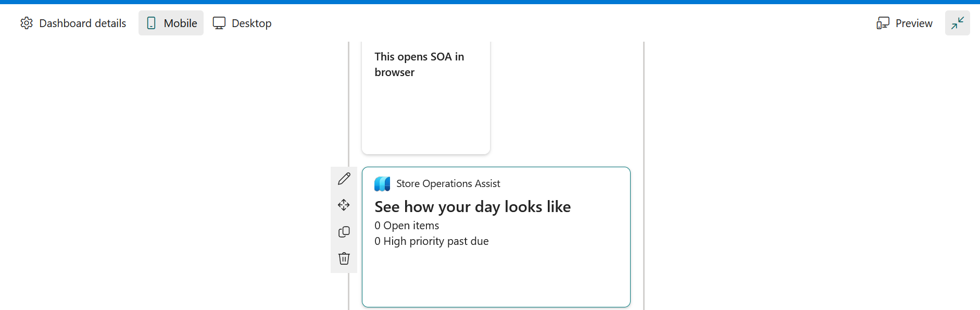Select the 'This opens SOA in browser' card
Viewport: 980px width, 310px height.
[426, 98]
